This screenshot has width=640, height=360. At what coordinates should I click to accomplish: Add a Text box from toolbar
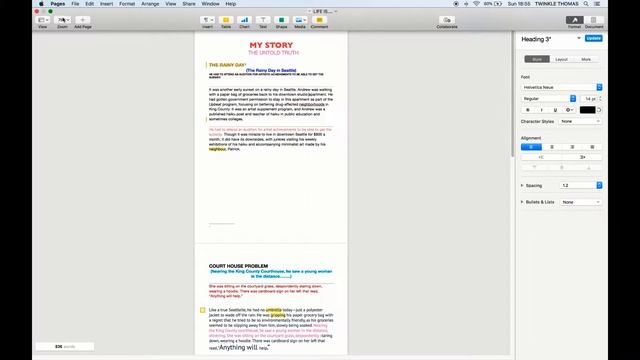click(263, 20)
